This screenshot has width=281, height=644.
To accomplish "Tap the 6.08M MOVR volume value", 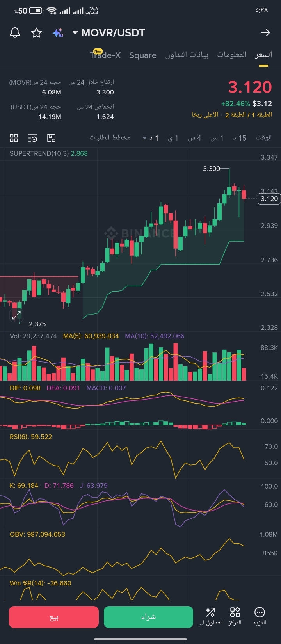I will [x=52, y=92].
